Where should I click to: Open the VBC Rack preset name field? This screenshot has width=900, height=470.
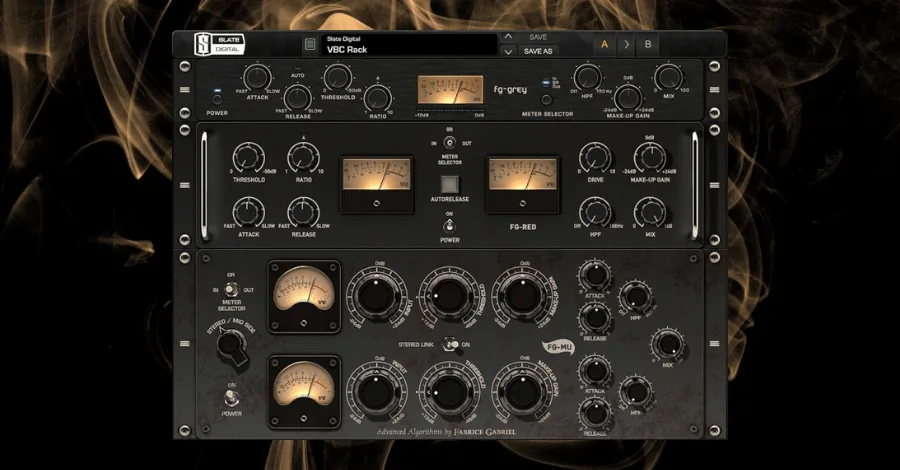coord(410,44)
